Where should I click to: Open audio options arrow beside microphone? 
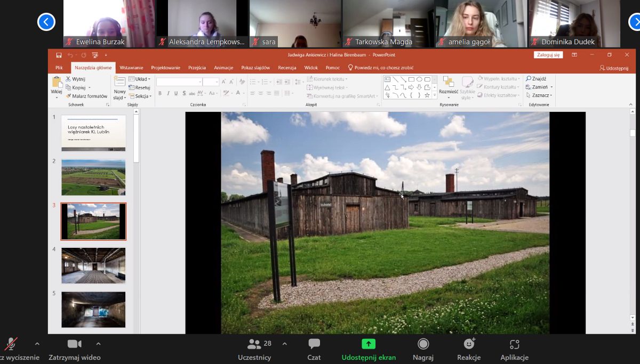click(37, 344)
